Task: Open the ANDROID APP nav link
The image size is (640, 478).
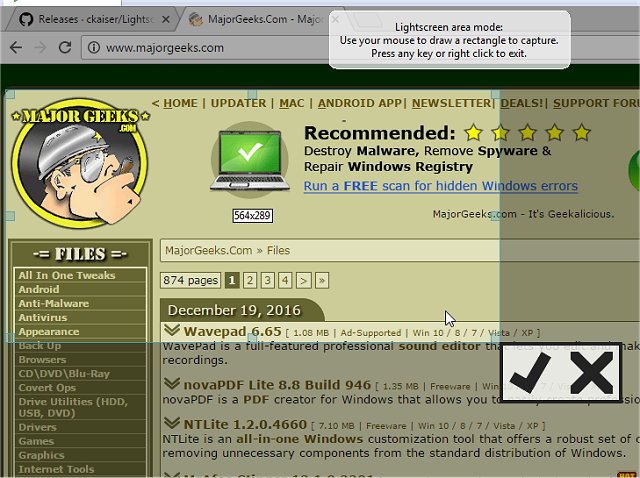Action: [x=360, y=103]
